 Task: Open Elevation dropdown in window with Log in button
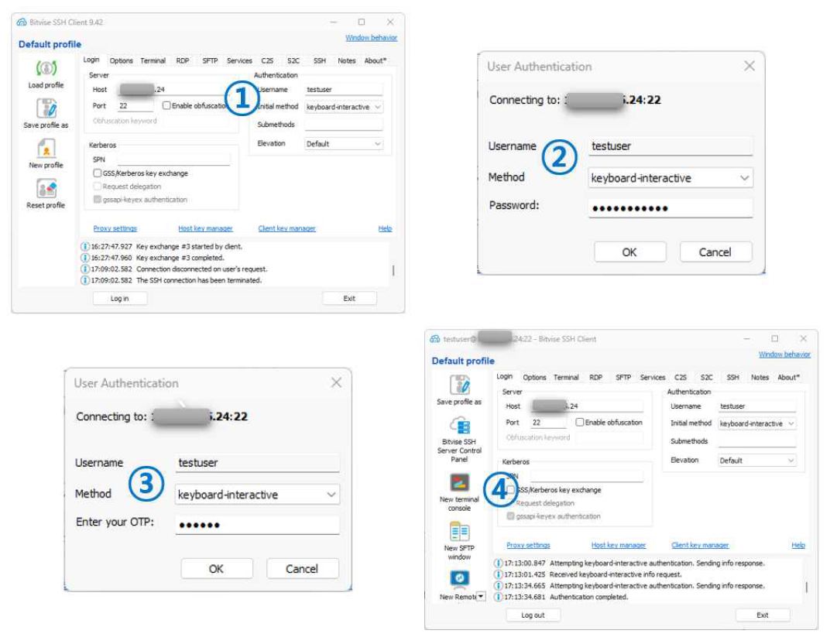point(343,144)
